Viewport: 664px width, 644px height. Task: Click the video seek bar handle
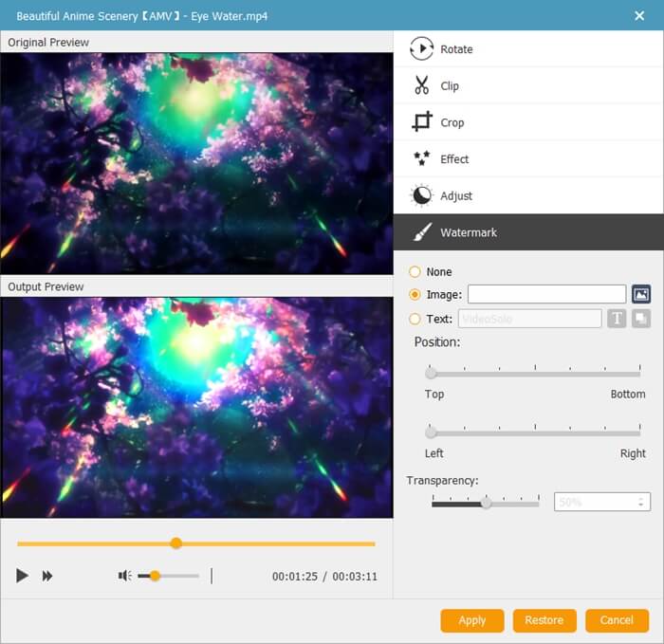pos(176,543)
